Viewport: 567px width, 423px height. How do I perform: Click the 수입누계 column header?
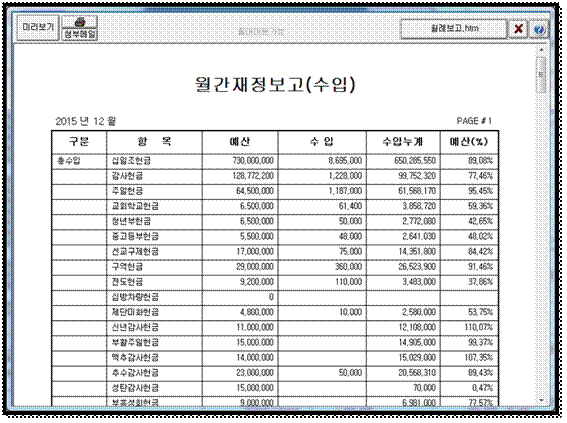tap(403, 142)
